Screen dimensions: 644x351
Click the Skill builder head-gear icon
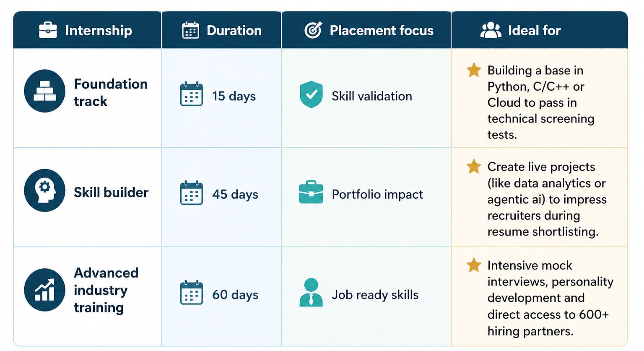(45, 190)
